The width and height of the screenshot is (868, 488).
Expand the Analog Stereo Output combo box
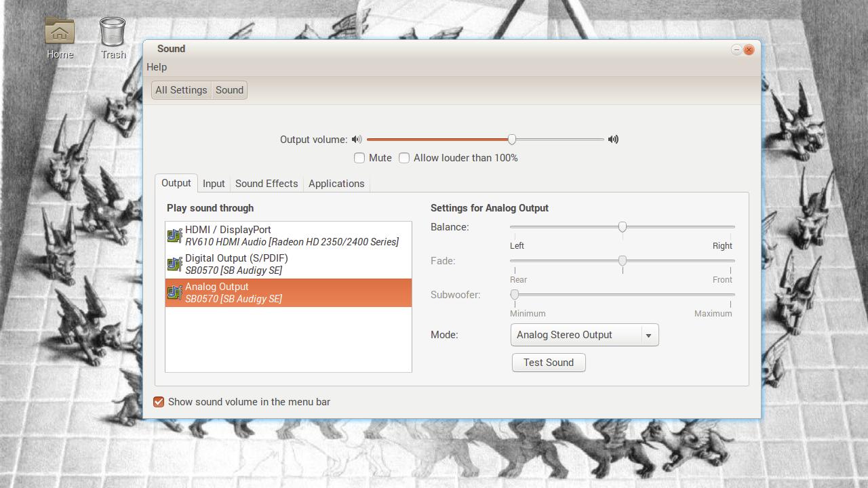click(x=575, y=335)
